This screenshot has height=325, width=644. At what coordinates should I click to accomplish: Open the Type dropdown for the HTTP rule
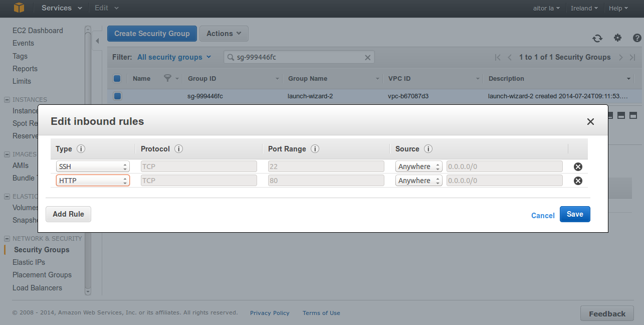tap(93, 181)
